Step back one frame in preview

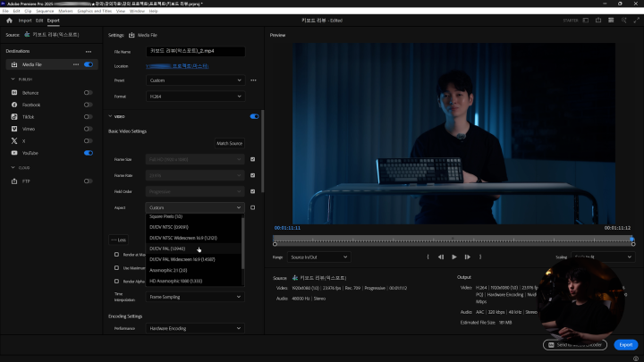(440, 257)
